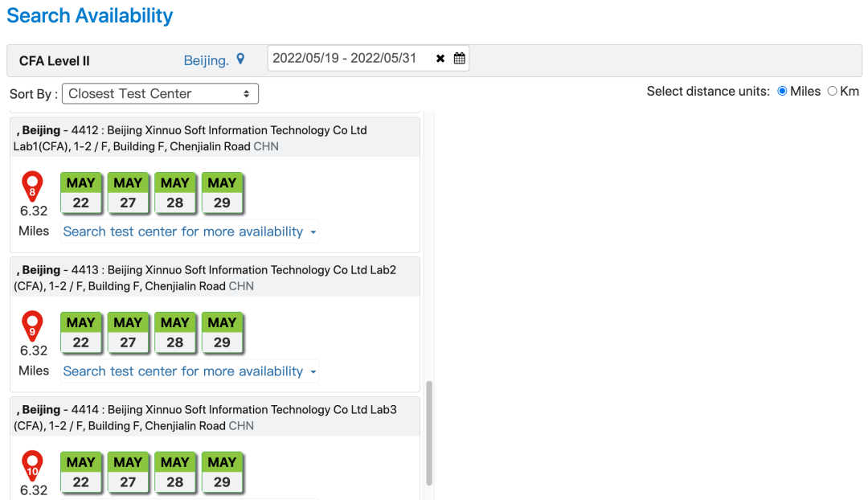
Task: Click the Beijing location link
Action: [x=206, y=60]
